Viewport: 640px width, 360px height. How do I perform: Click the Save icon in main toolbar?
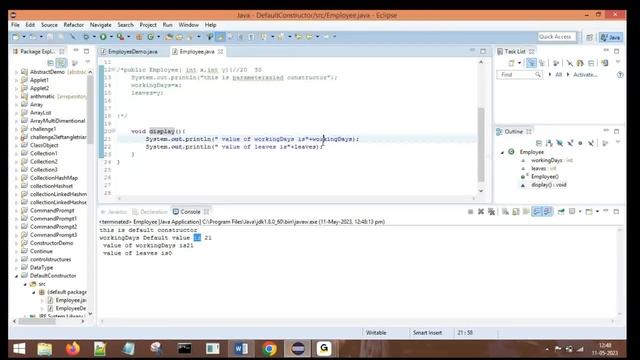50,37
